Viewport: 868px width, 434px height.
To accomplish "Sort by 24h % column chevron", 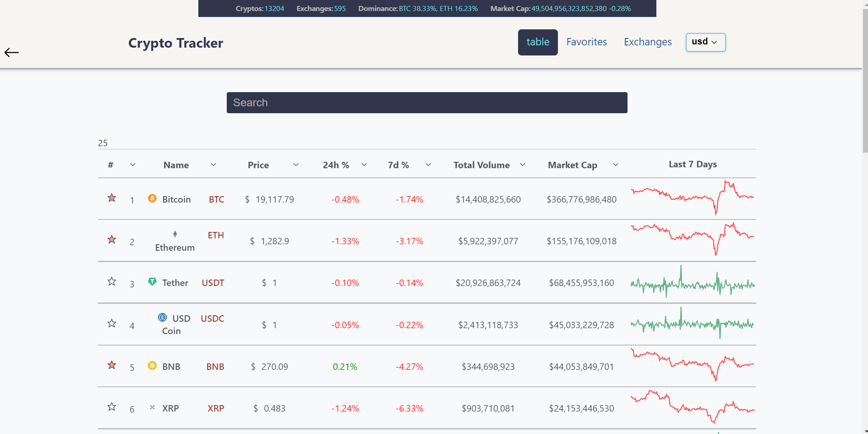I will [x=364, y=165].
